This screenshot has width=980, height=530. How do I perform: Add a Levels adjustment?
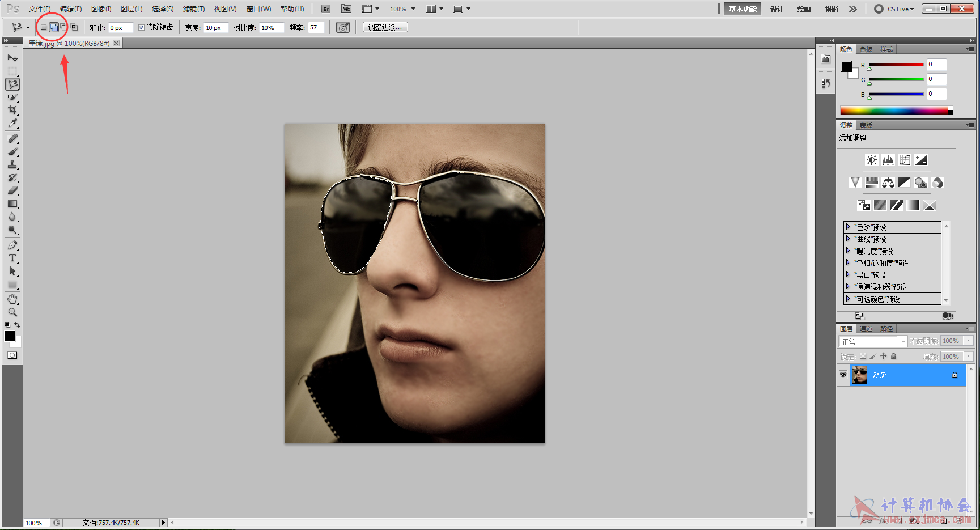[x=888, y=160]
